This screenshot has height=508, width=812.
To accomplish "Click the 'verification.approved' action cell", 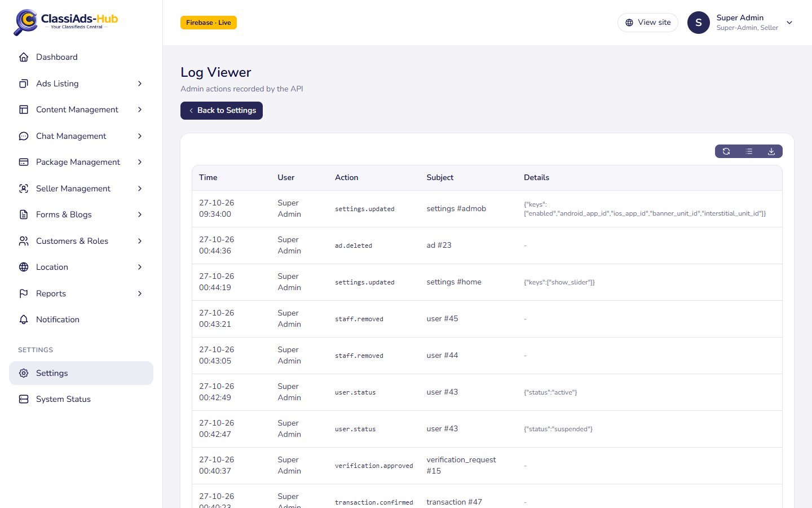I will coord(374,466).
